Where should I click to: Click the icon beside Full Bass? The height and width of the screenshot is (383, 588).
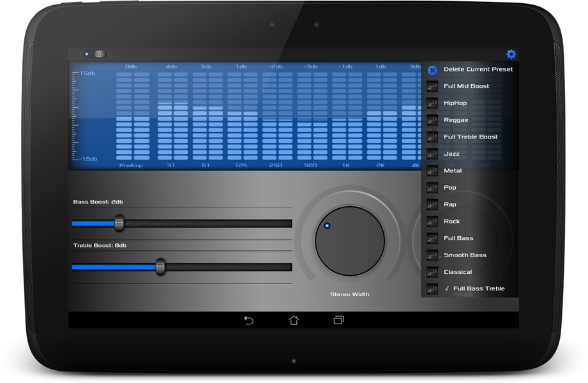coord(432,238)
